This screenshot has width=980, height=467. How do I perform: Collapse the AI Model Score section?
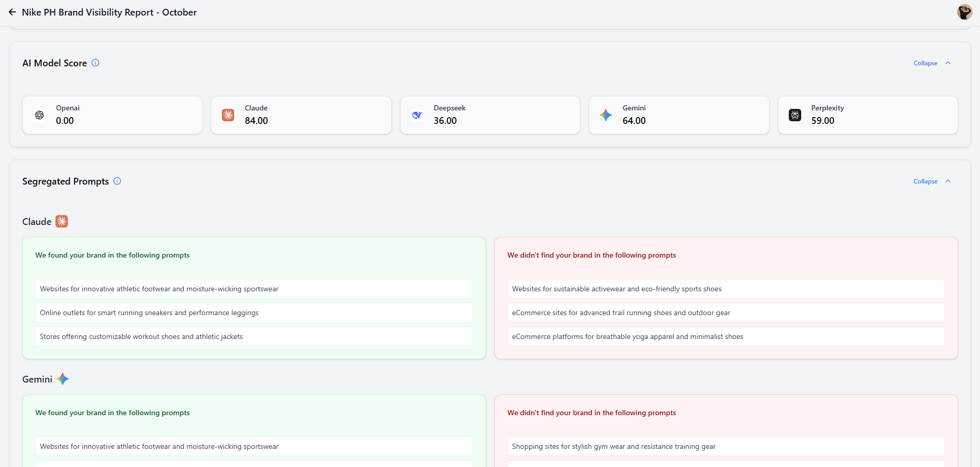(925, 63)
